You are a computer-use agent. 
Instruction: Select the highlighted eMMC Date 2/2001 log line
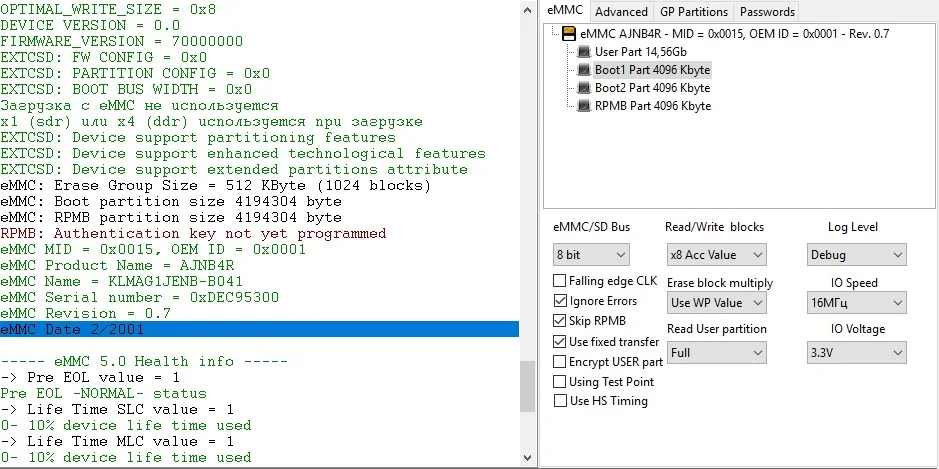click(259, 329)
